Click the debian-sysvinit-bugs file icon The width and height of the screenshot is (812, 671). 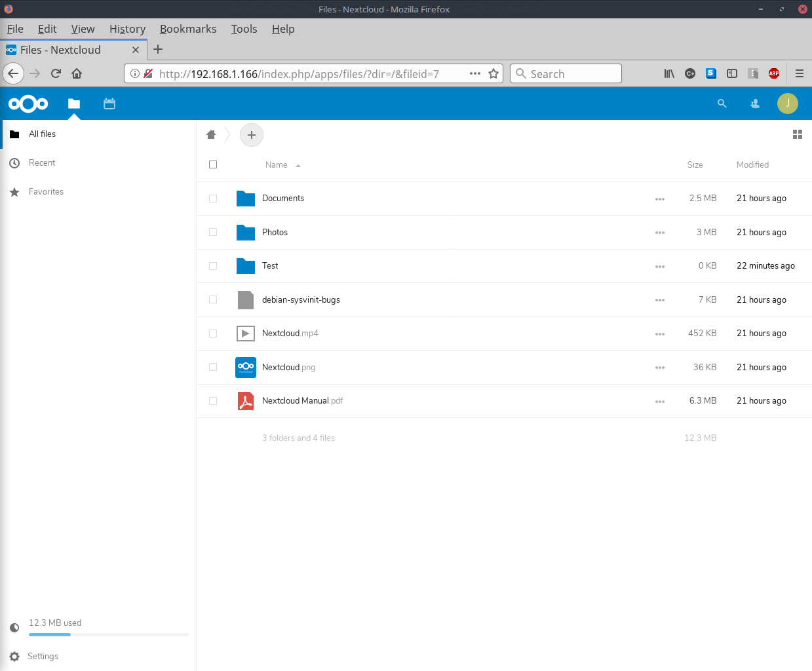tap(246, 299)
